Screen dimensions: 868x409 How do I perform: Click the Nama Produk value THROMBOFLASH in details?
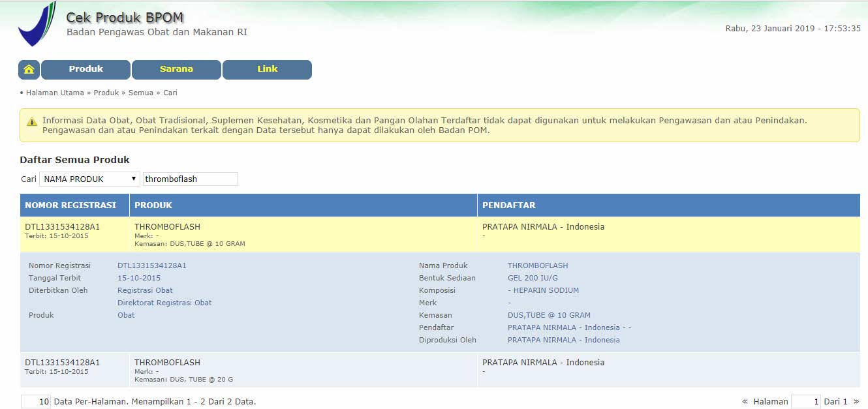click(538, 265)
